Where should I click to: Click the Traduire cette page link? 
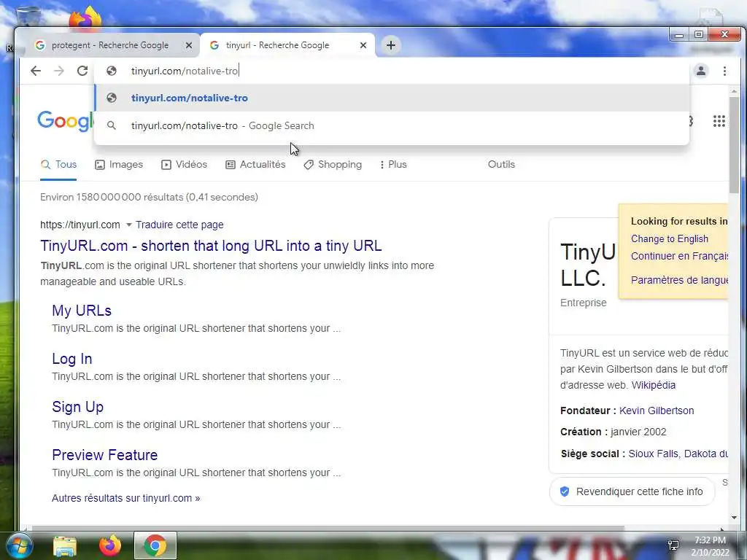coord(179,225)
